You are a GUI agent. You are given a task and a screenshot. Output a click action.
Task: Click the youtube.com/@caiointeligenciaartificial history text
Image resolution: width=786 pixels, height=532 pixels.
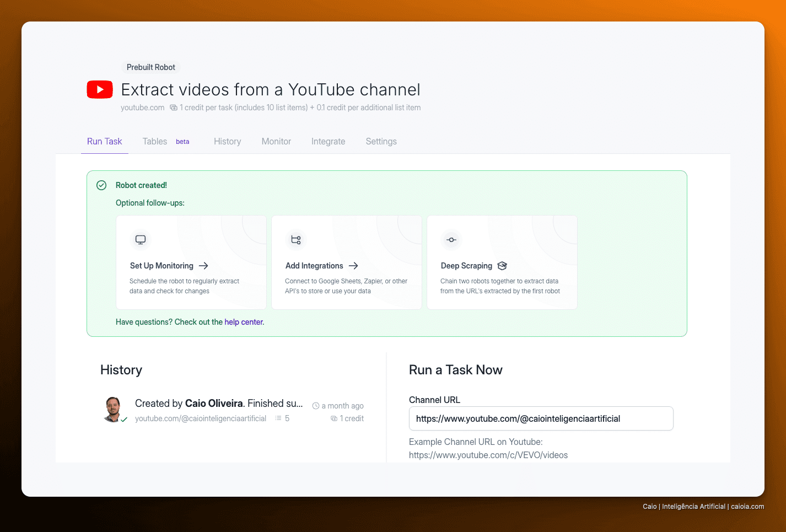click(x=201, y=418)
